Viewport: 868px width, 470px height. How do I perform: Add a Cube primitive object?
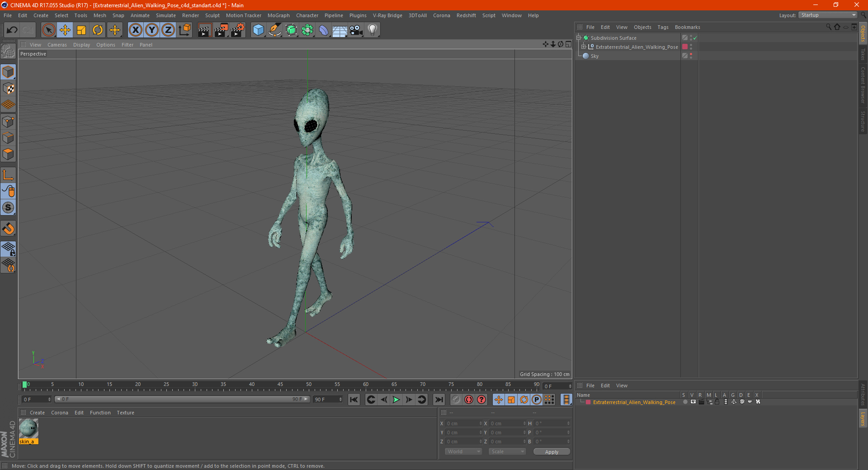click(x=258, y=30)
